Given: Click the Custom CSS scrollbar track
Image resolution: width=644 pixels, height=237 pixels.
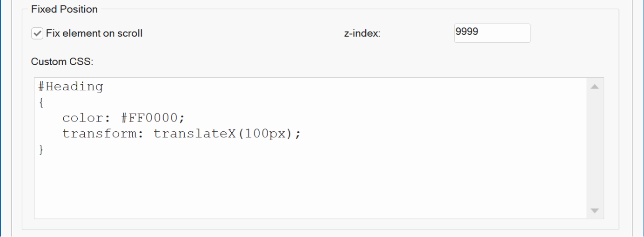Looking at the screenshot, I should pyautogui.click(x=594, y=149).
